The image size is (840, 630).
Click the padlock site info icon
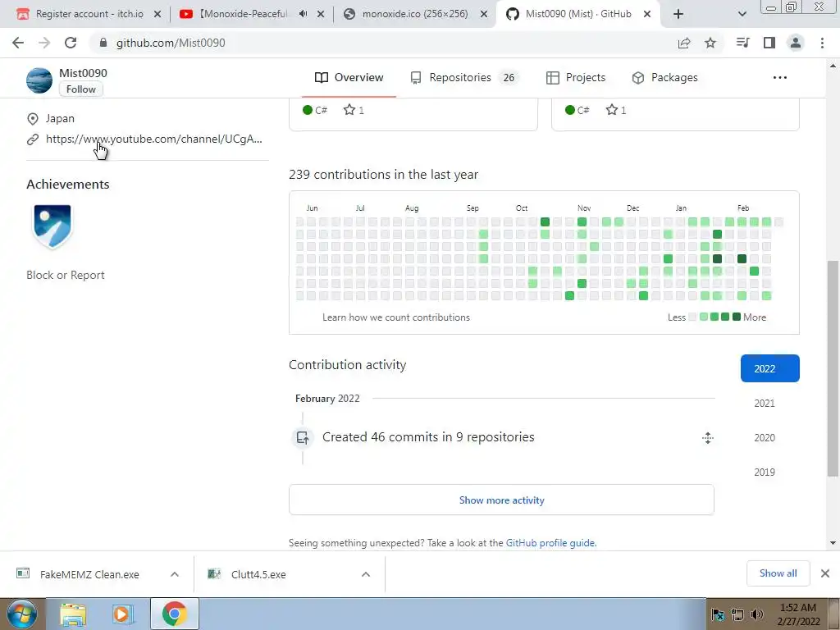pyautogui.click(x=103, y=43)
